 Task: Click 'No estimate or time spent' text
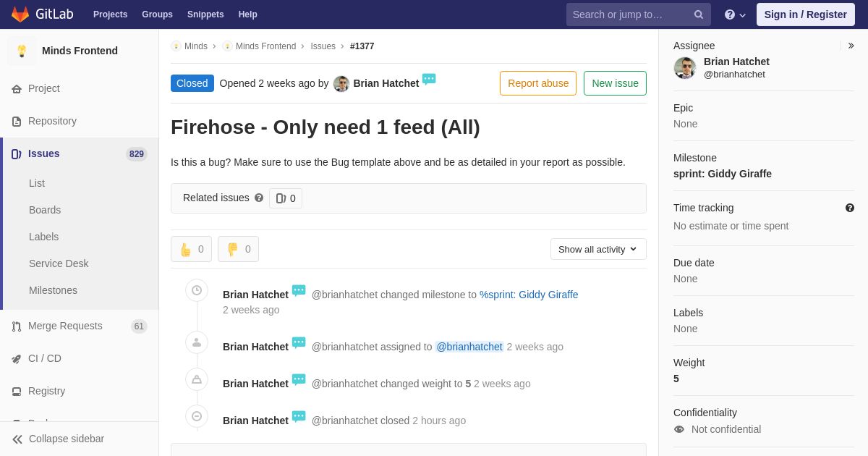tap(731, 226)
